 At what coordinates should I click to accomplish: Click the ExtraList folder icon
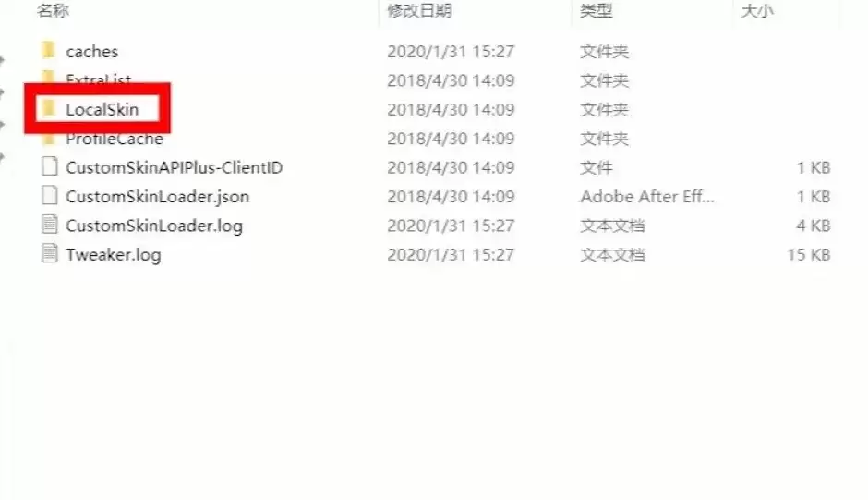tap(49, 77)
